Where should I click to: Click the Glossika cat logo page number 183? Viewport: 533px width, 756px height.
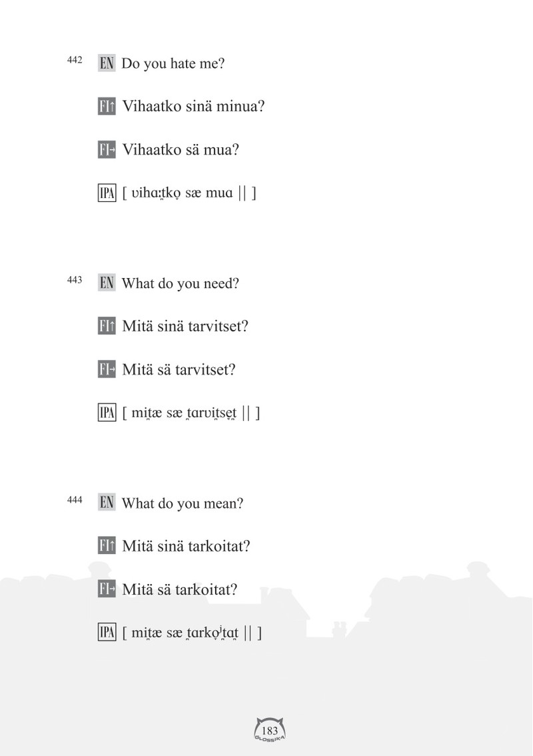269,729
